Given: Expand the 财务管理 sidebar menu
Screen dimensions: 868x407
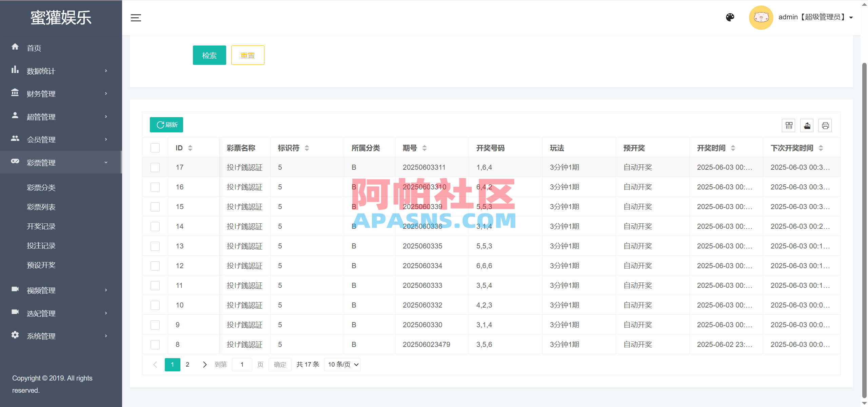Looking at the screenshot, I should pyautogui.click(x=41, y=94).
